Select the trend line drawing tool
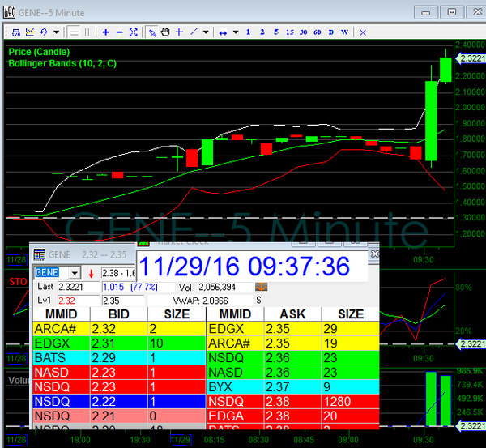Image resolution: width=486 pixels, height=448 pixels. [193, 32]
